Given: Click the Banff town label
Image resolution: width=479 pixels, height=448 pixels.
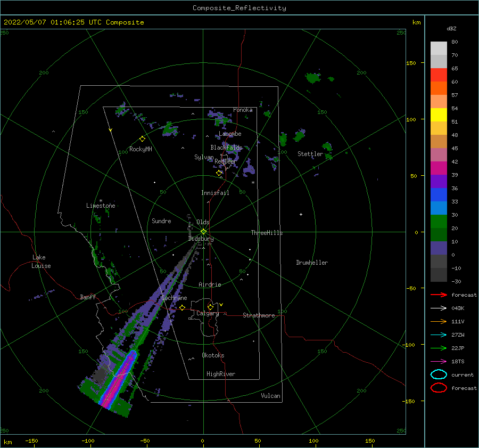Looking at the screenshot, I should tap(88, 297).
